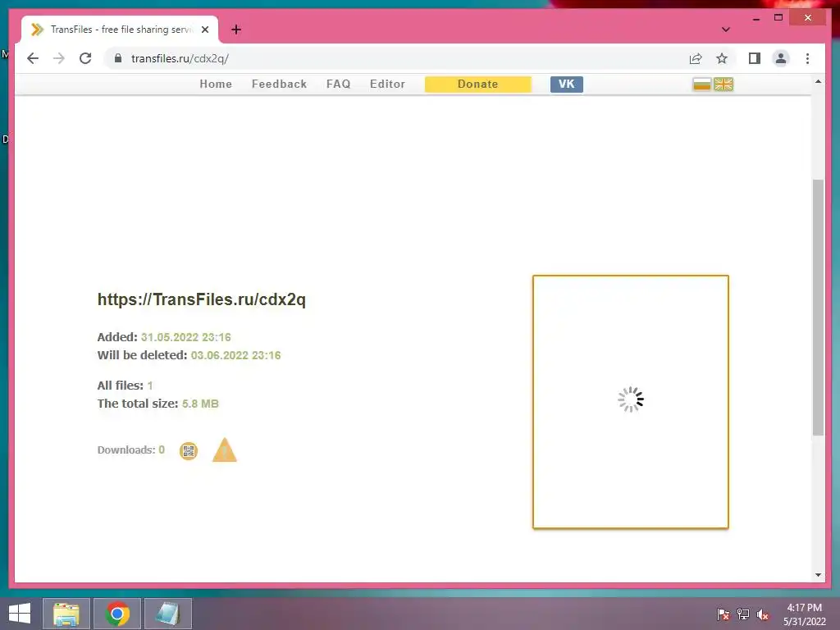Select the added date 31.05.2022 23:16
Viewport: 840px width, 630px height.
coord(186,337)
